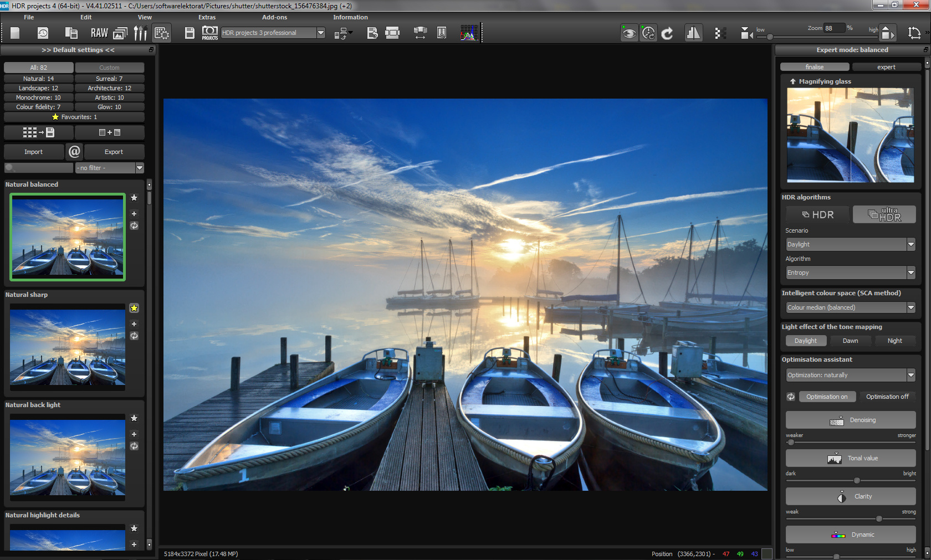Click the plus icon beside Natural balanced
Viewport: 931px width, 560px height.
pos(134,213)
